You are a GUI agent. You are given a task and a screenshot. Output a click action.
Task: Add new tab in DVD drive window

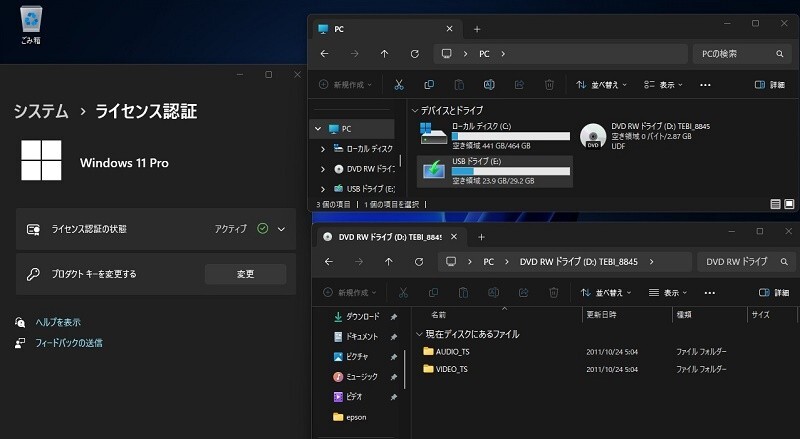point(481,237)
